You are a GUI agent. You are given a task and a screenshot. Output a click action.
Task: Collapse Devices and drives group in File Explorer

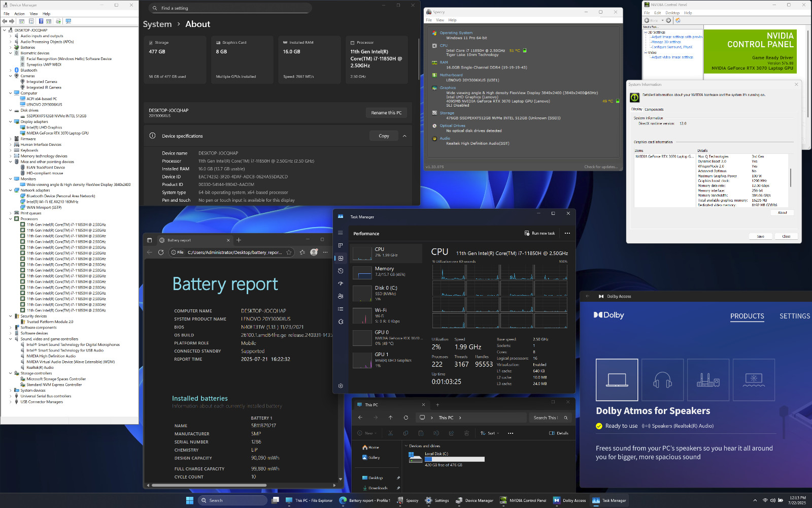coord(407,446)
